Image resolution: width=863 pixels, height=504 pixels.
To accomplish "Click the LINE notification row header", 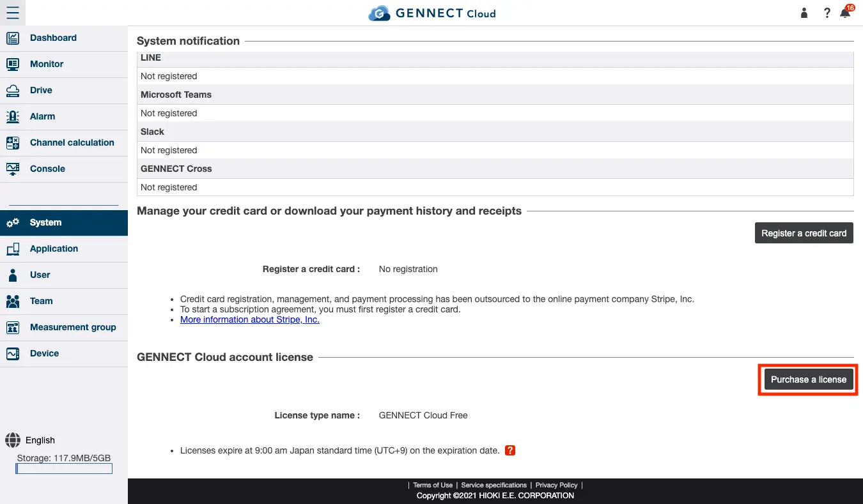I will [x=495, y=58].
